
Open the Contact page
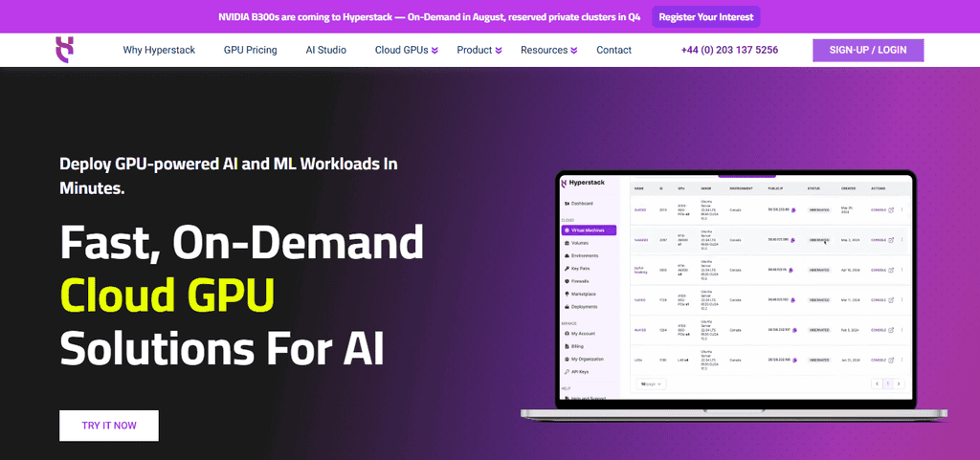(613, 50)
